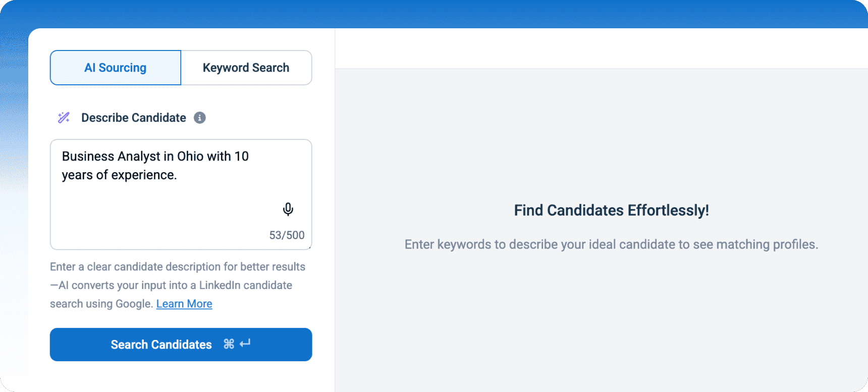
Task: Select the AI Sourcing tab
Action: 115,67
